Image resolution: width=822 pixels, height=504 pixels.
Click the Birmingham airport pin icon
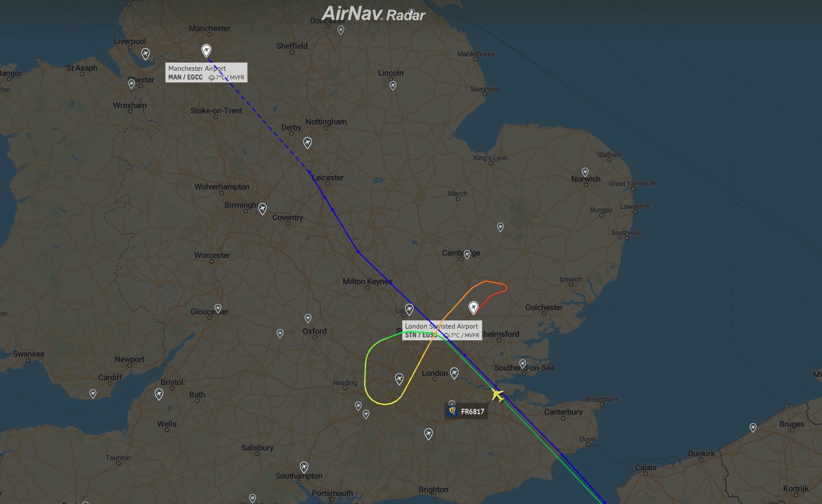tap(263, 209)
